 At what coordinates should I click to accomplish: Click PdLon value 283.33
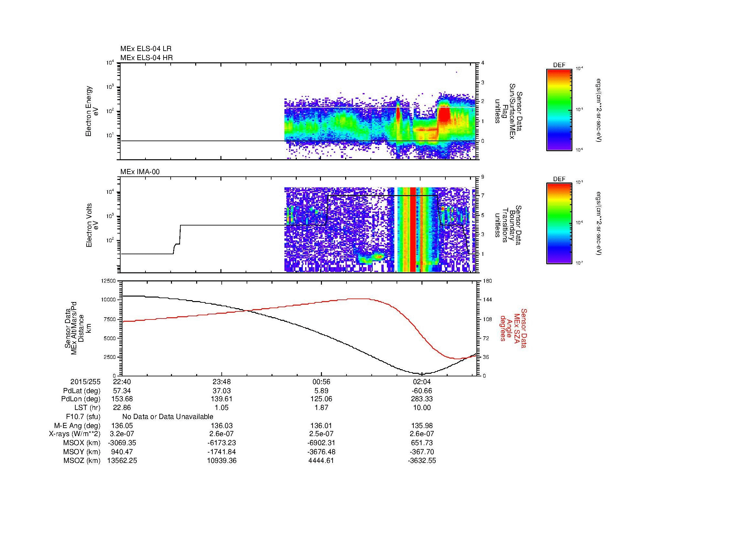(x=422, y=399)
